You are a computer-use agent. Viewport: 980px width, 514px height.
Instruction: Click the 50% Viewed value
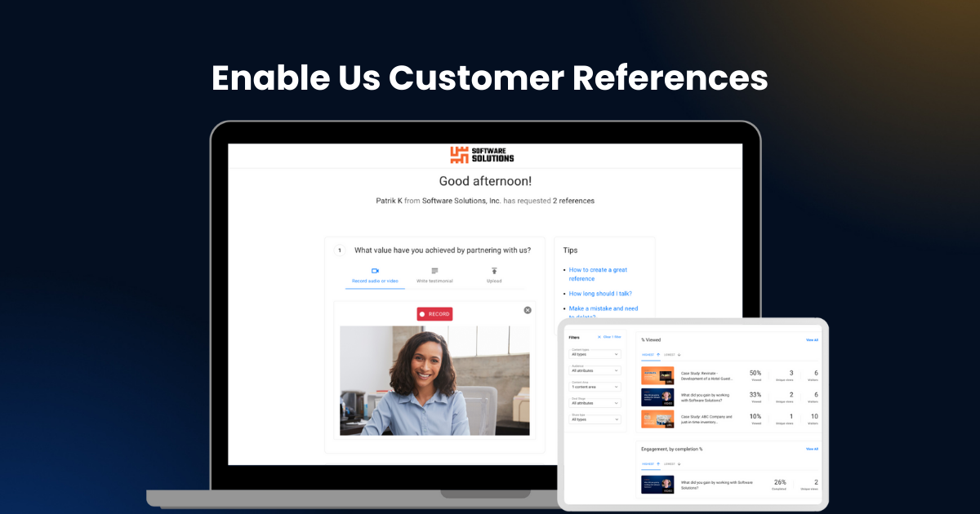tap(755, 374)
